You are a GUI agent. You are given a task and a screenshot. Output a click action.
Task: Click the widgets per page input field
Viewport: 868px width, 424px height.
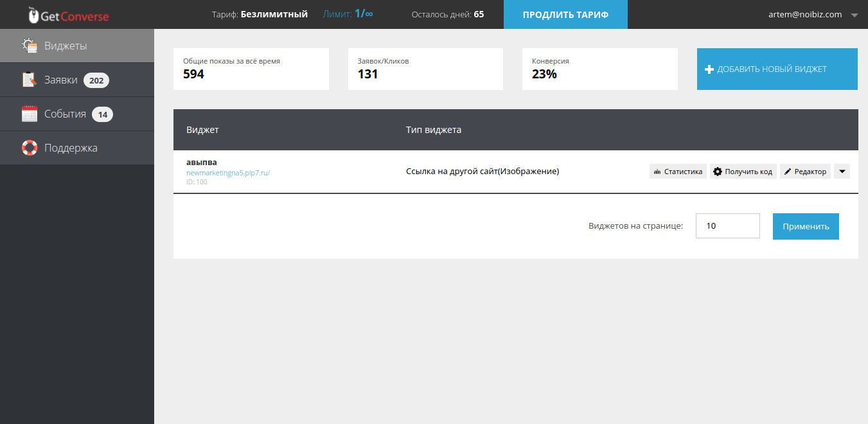tap(728, 226)
